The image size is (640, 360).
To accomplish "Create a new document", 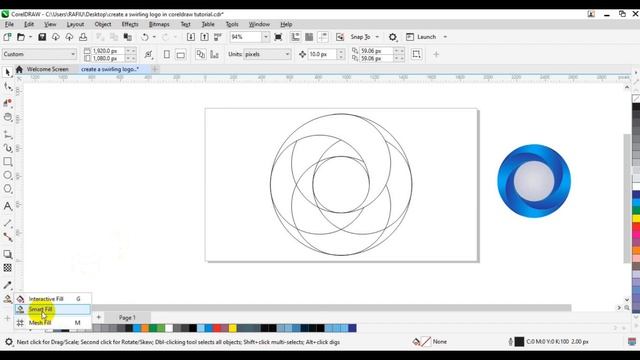I will (7, 37).
